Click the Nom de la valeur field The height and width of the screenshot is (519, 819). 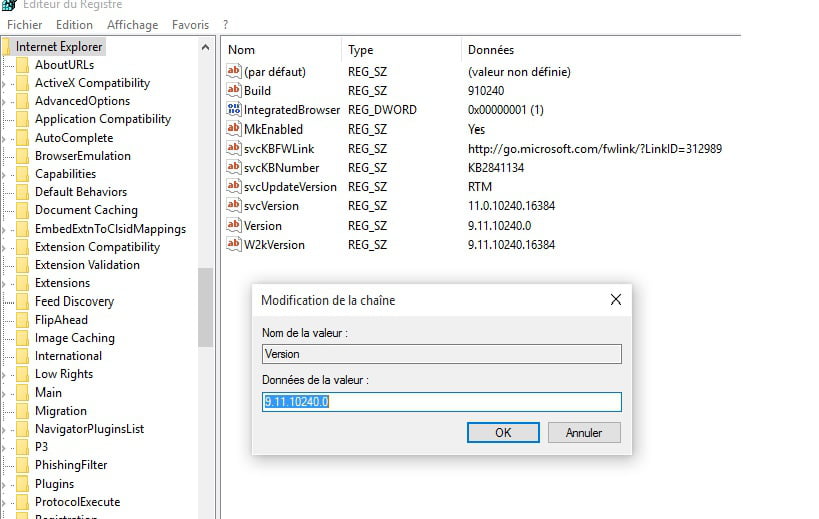click(x=442, y=354)
